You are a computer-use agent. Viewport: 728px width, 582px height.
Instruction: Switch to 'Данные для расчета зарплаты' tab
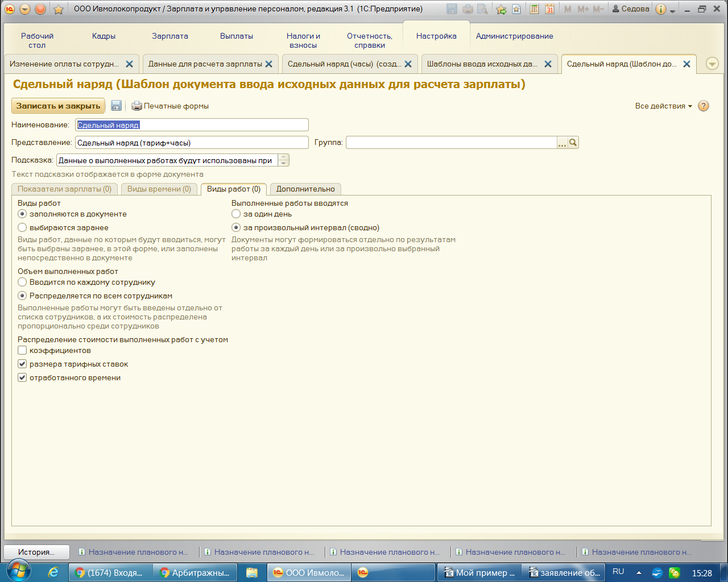click(x=205, y=64)
